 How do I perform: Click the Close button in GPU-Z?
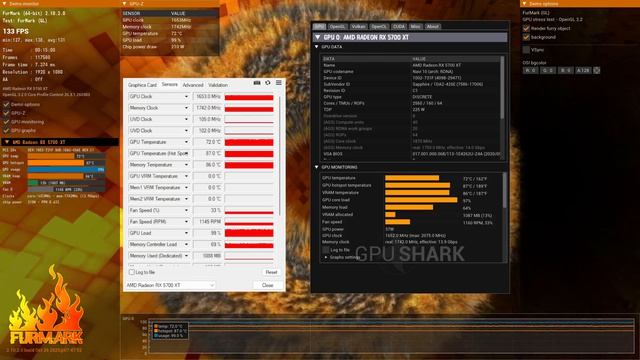pos(268,285)
